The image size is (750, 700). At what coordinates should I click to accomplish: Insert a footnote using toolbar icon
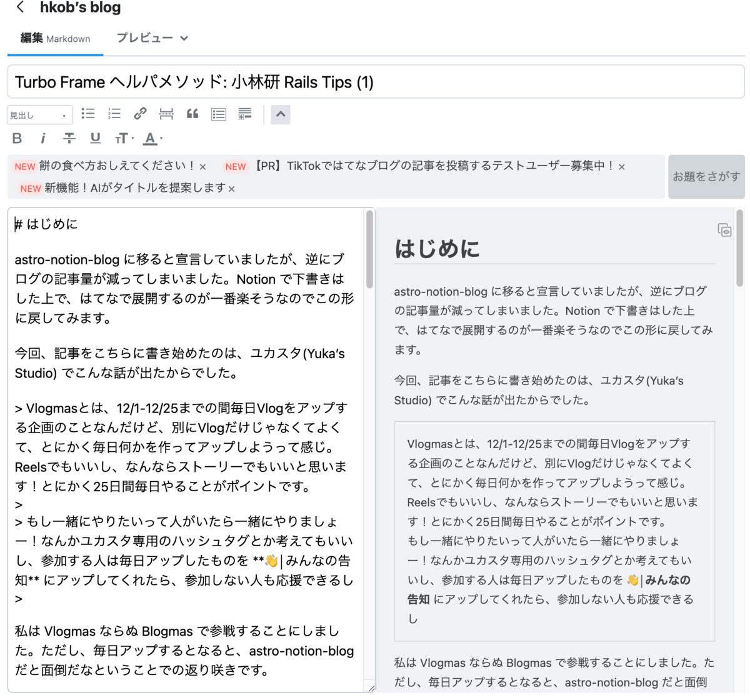click(245, 114)
